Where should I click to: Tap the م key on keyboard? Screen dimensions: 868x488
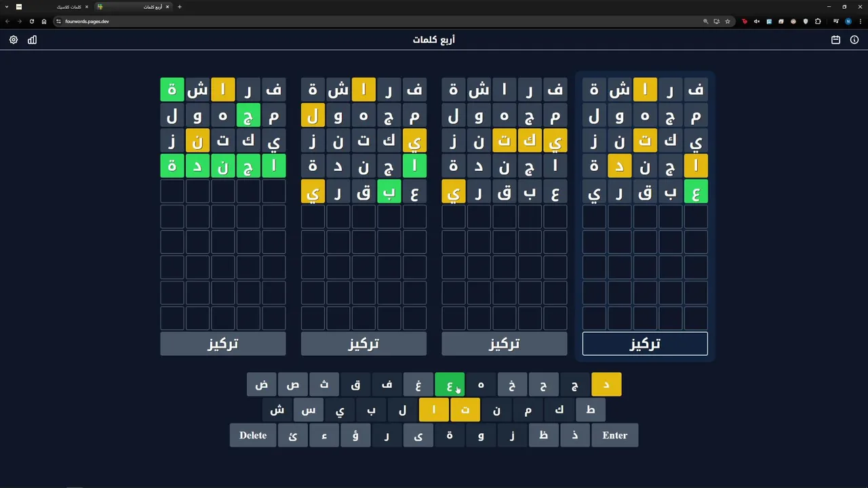point(528,410)
